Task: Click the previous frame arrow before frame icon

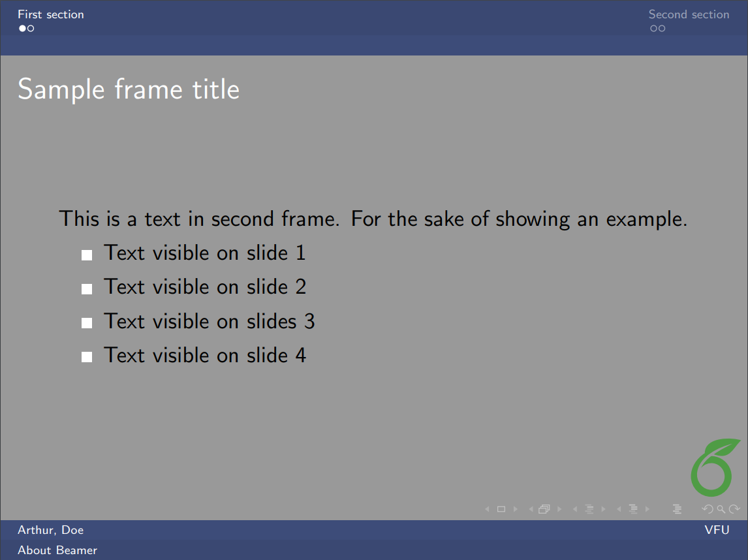Action: point(531,509)
